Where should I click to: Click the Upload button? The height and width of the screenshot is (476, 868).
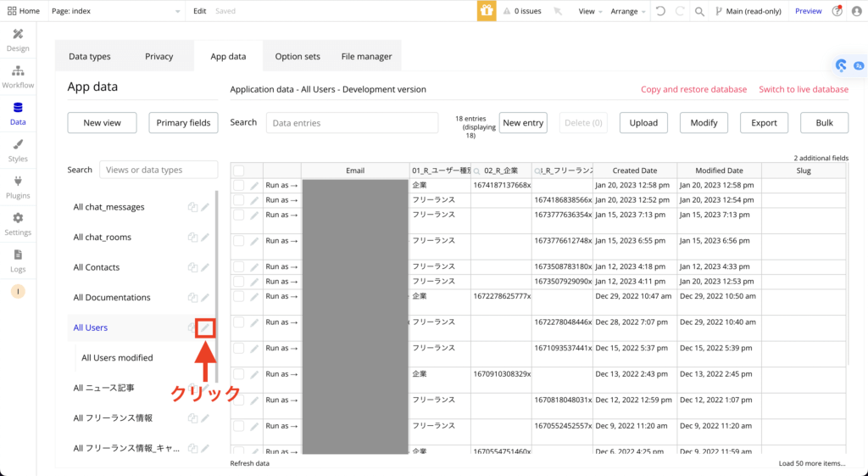[643, 123]
